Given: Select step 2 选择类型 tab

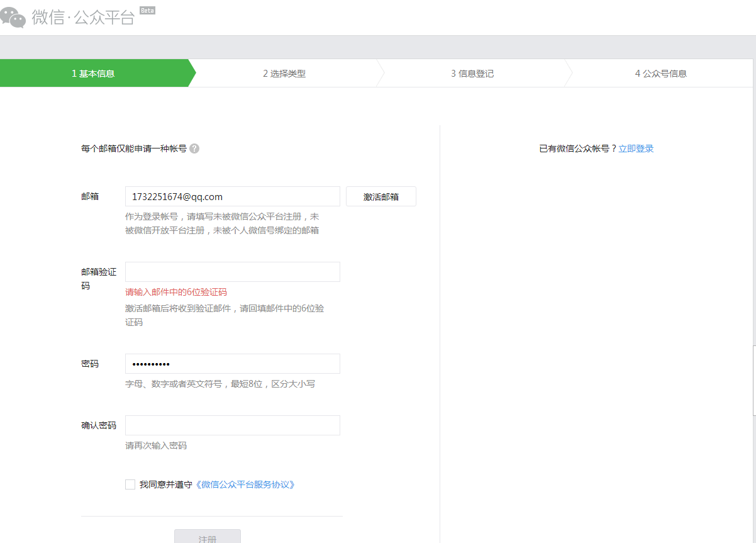Looking at the screenshot, I should [284, 73].
